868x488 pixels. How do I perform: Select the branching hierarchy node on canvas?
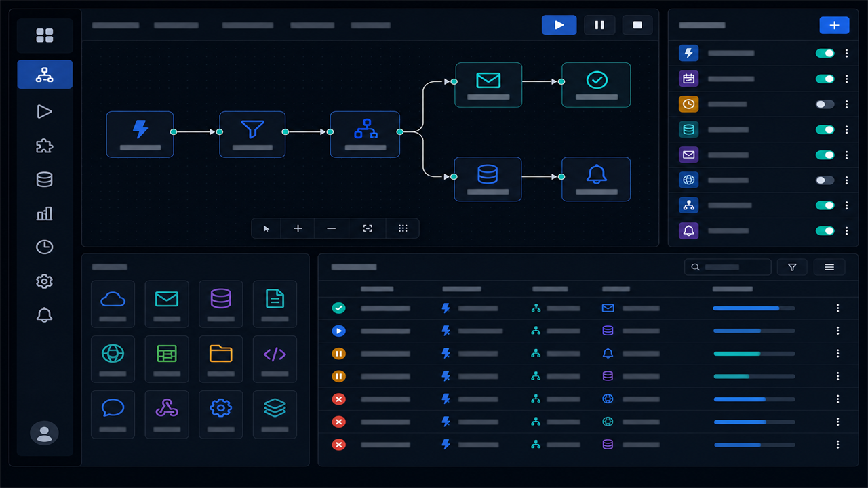(x=365, y=134)
